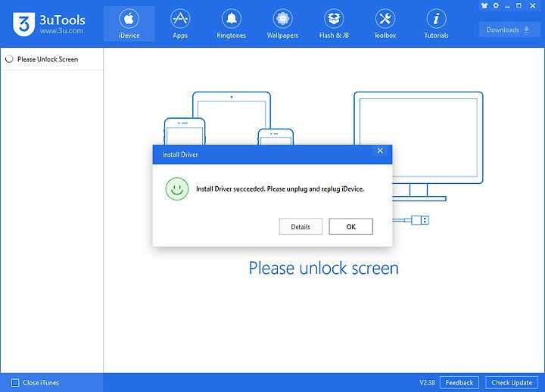Click the green smiley success icon
The height and width of the screenshot is (392, 545).
177,189
